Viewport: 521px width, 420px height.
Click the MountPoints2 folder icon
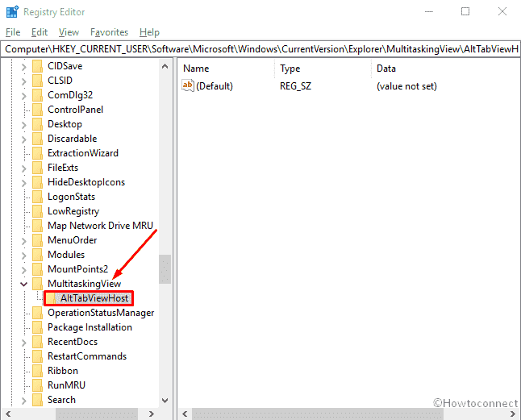click(38, 269)
